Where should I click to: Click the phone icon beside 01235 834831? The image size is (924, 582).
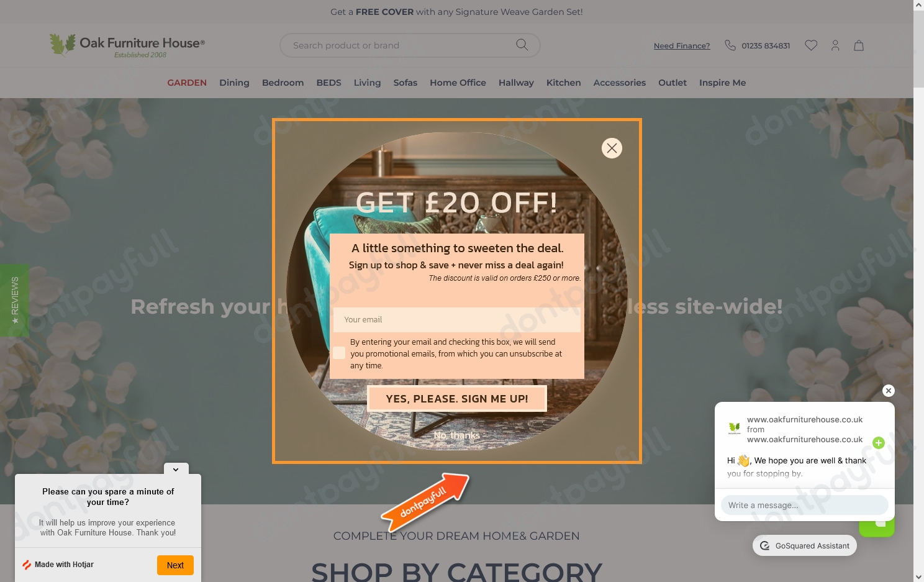tap(730, 45)
